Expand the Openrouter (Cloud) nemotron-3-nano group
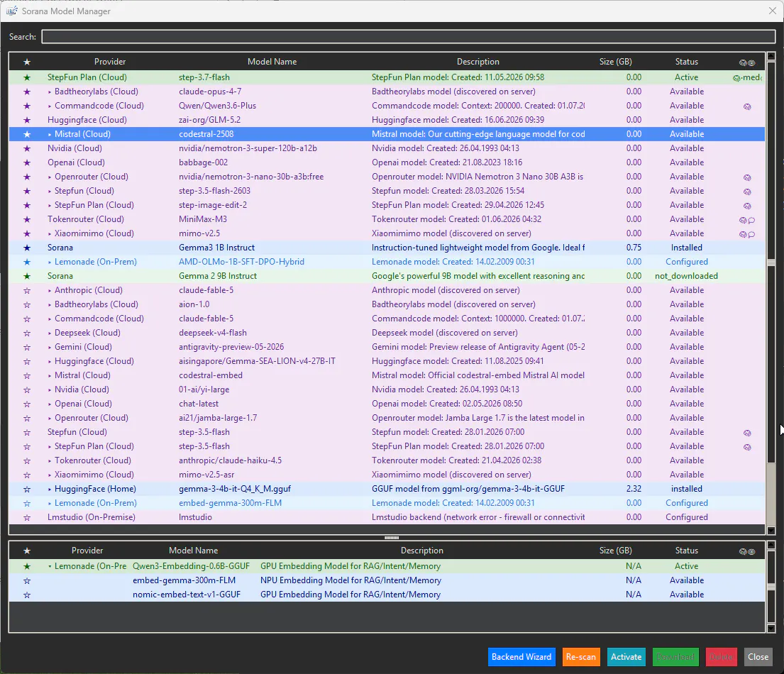This screenshot has height=674, width=784. [x=50, y=177]
